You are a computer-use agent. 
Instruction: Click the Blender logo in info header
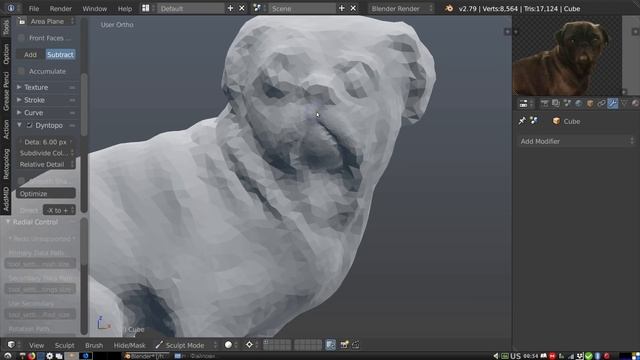coord(449,8)
